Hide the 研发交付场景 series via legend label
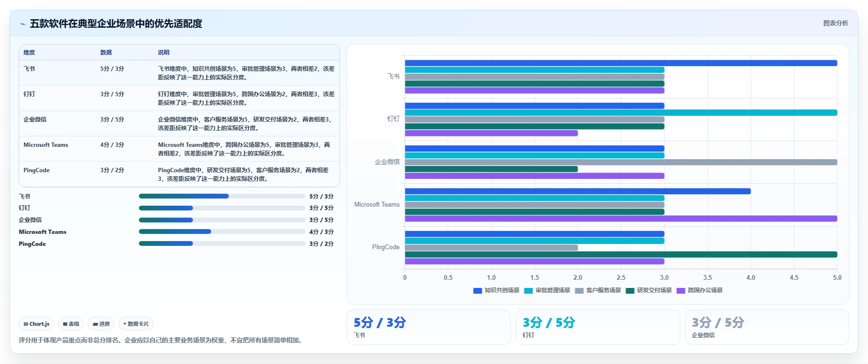Image resolution: width=868 pixels, height=364 pixels. click(654, 290)
